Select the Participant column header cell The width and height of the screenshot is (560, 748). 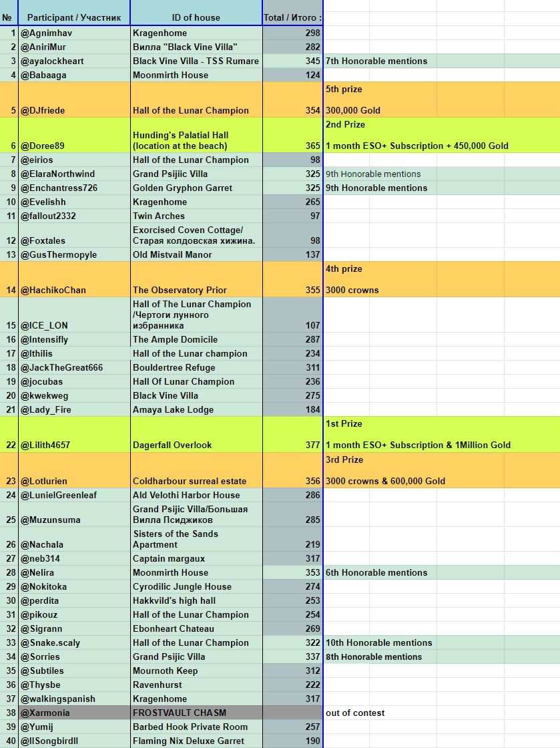click(x=74, y=13)
